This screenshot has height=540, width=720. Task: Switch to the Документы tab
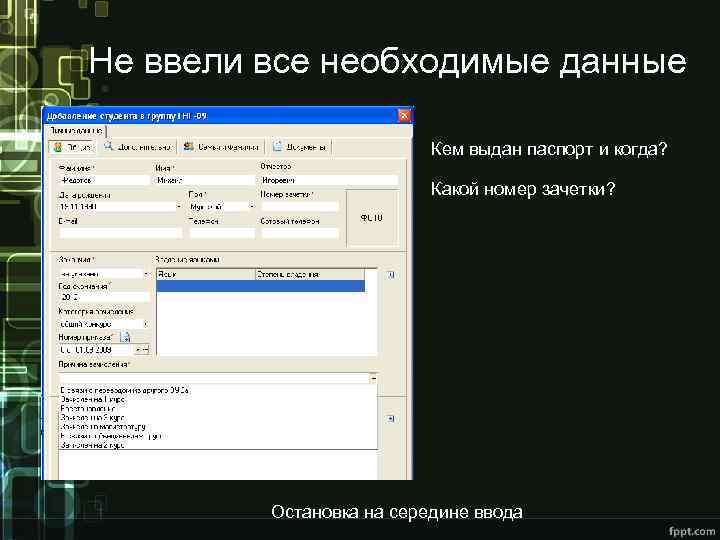300,147
